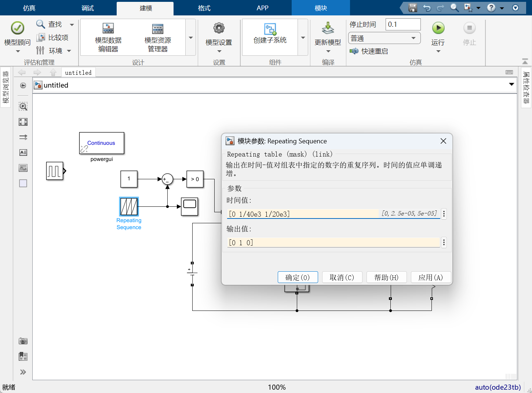Click the area rectangle palette icon
The width and height of the screenshot is (532, 393).
(x=23, y=183)
